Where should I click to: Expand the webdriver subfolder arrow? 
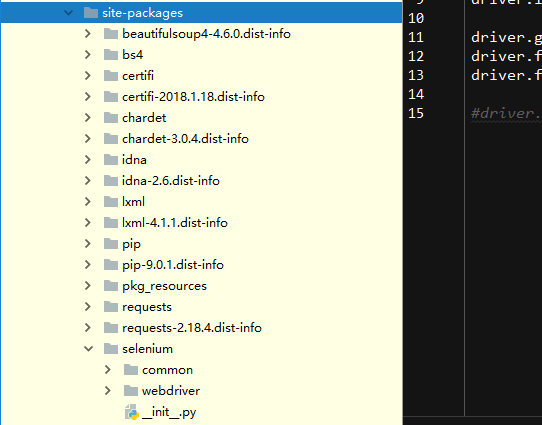(108, 391)
